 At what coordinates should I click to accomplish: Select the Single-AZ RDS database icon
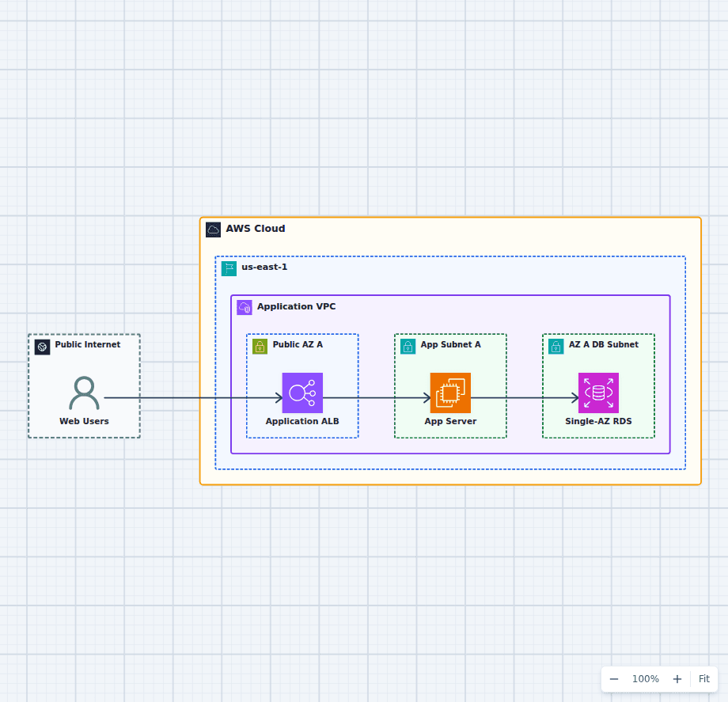(598, 393)
